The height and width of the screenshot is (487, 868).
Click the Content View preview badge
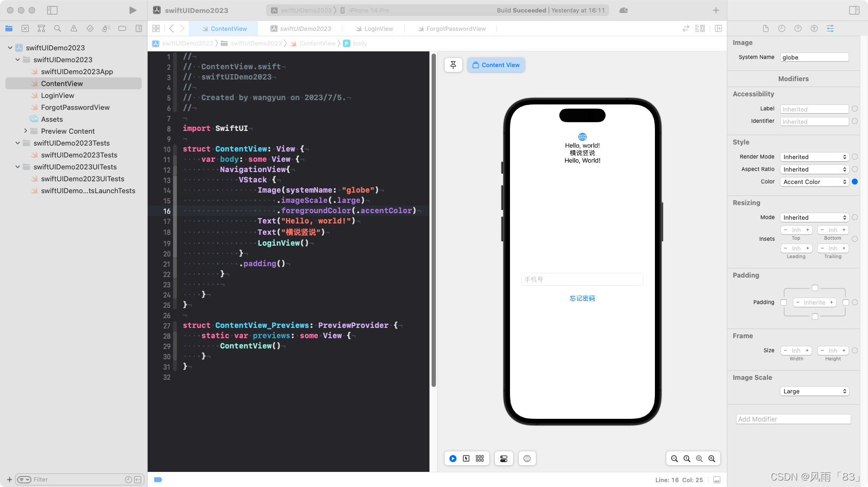495,65
